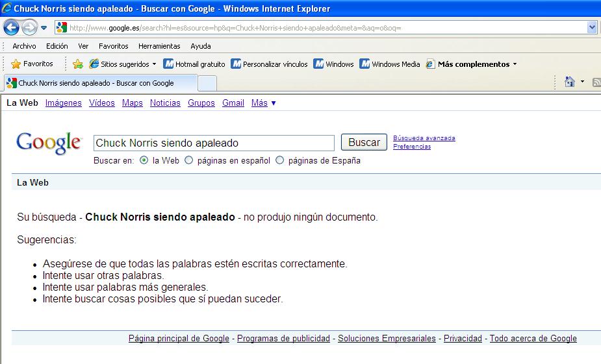Open the Favoritos menu in menu bar
601x364 pixels.
pos(113,46)
